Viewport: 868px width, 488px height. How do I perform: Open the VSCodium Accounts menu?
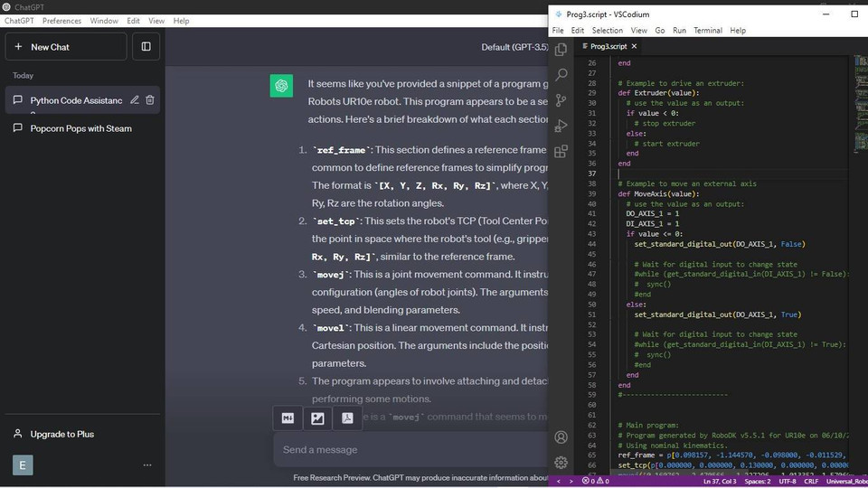click(561, 437)
